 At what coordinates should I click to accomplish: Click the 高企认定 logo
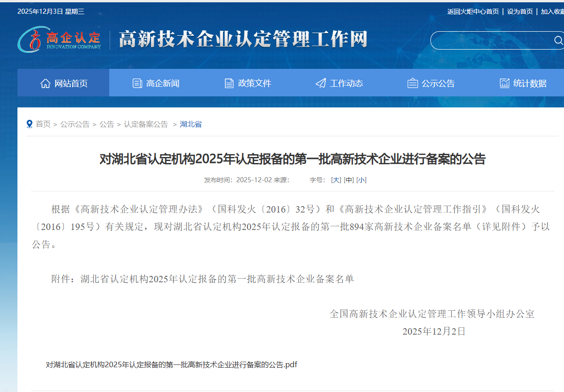pos(60,39)
